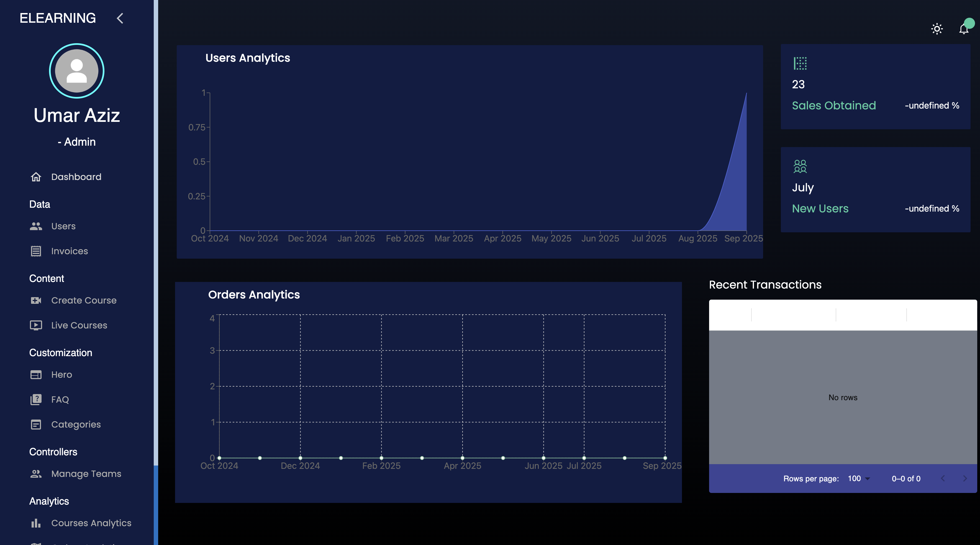Click the Users group icon

(x=36, y=226)
